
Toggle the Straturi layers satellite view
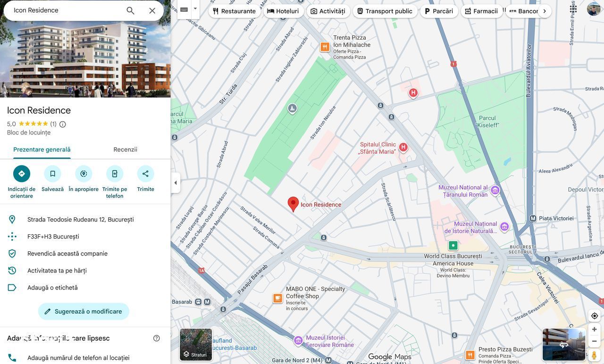pos(196,345)
